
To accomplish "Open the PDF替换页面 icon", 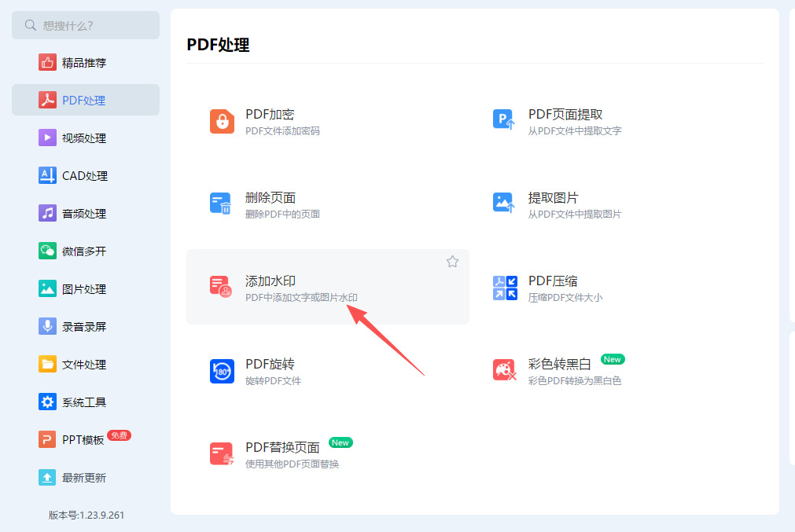I will 222,454.
